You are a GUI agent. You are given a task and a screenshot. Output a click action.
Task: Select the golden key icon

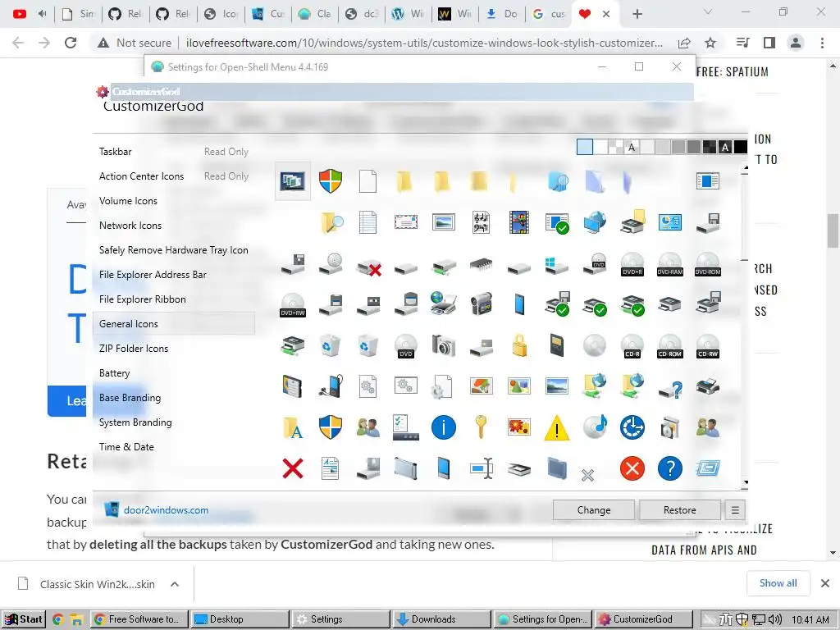pos(481,427)
